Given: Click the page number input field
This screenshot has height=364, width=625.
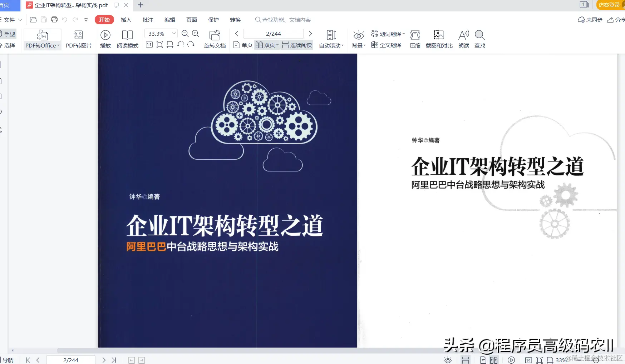Looking at the screenshot, I should [x=273, y=33].
